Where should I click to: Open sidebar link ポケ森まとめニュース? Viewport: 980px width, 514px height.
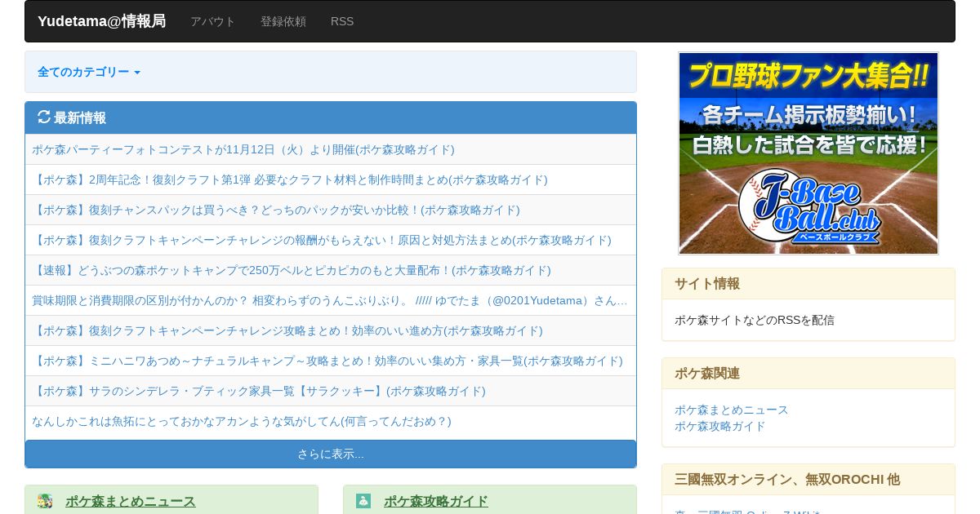(x=732, y=410)
